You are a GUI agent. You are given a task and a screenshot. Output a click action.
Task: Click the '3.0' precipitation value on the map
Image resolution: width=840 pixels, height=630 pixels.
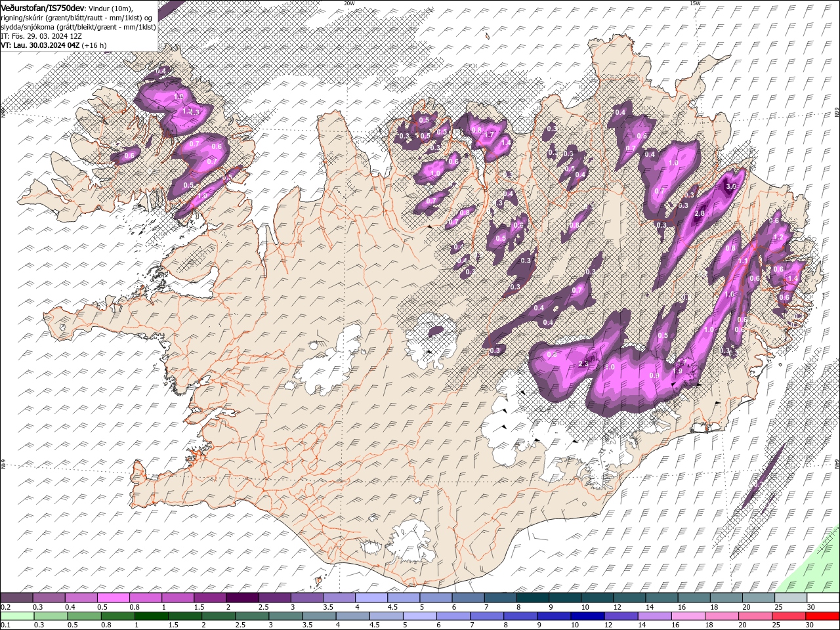coord(731,186)
